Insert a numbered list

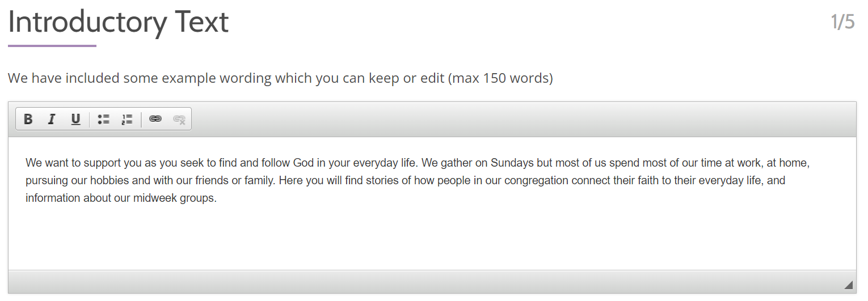tap(127, 119)
